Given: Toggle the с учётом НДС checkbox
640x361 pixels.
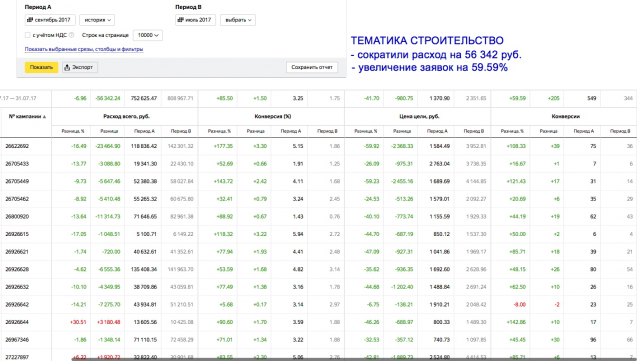Looking at the screenshot, I should (28, 35).
